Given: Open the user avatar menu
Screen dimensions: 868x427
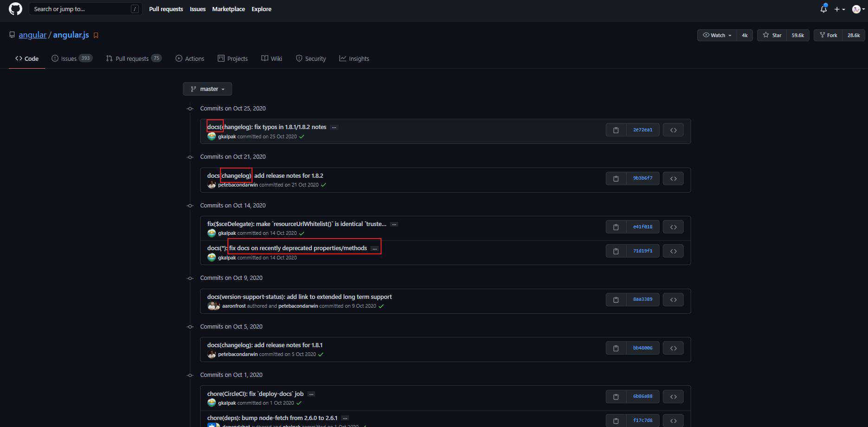Looking at the screenshot, I should click(x=859, y=9).
